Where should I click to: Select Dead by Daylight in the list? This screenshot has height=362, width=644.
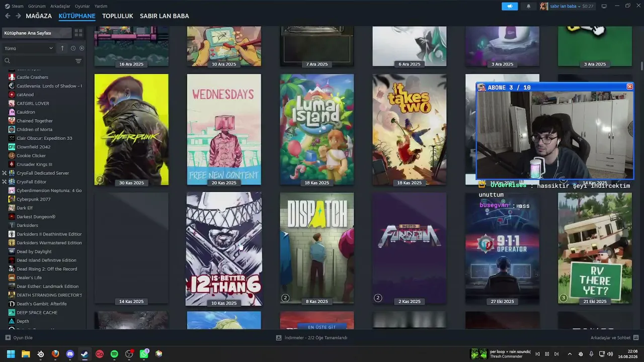pos(34,251)
